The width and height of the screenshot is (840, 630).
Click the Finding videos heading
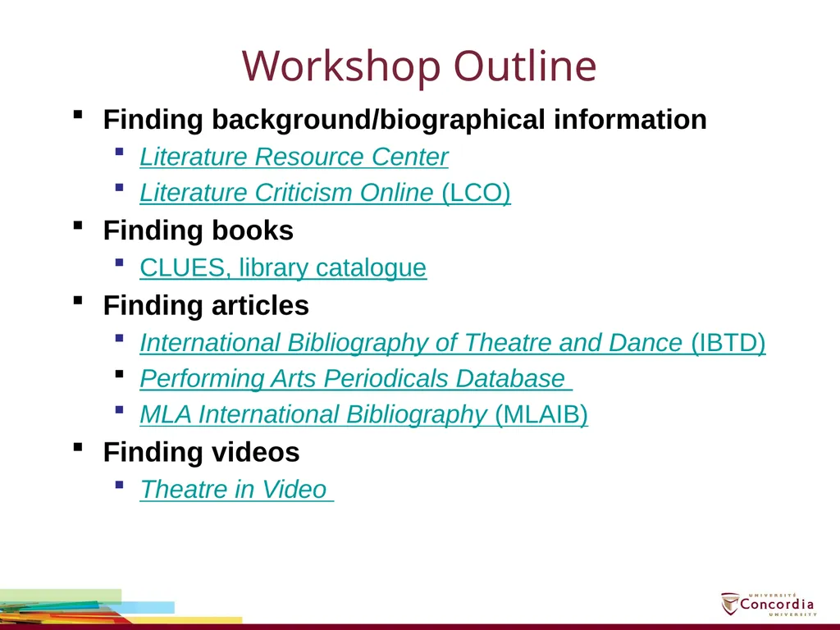201,452
